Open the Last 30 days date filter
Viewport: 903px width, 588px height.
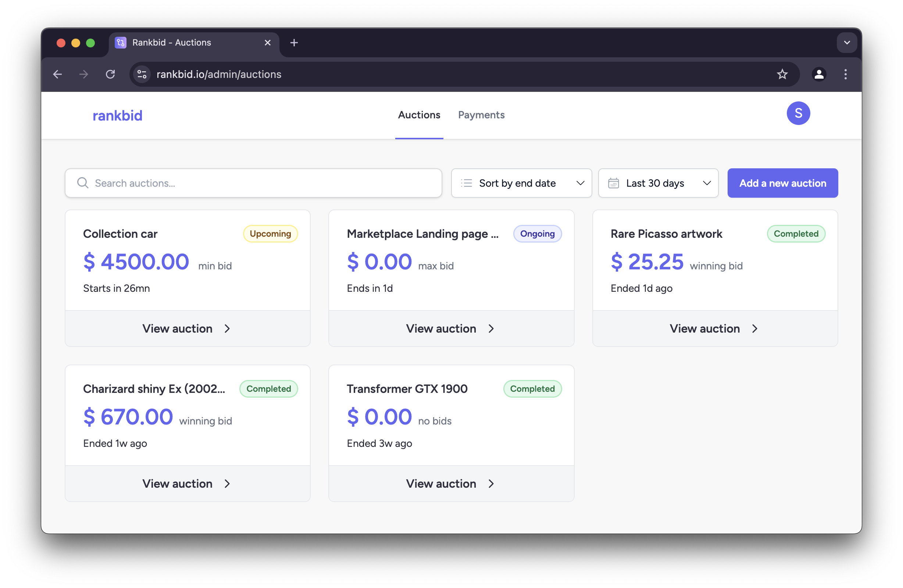[x=657, y=183]
